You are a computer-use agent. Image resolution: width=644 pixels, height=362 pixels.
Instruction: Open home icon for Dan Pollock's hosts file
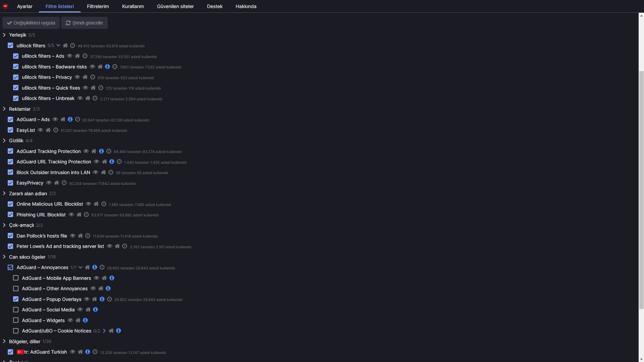point(81,236)
